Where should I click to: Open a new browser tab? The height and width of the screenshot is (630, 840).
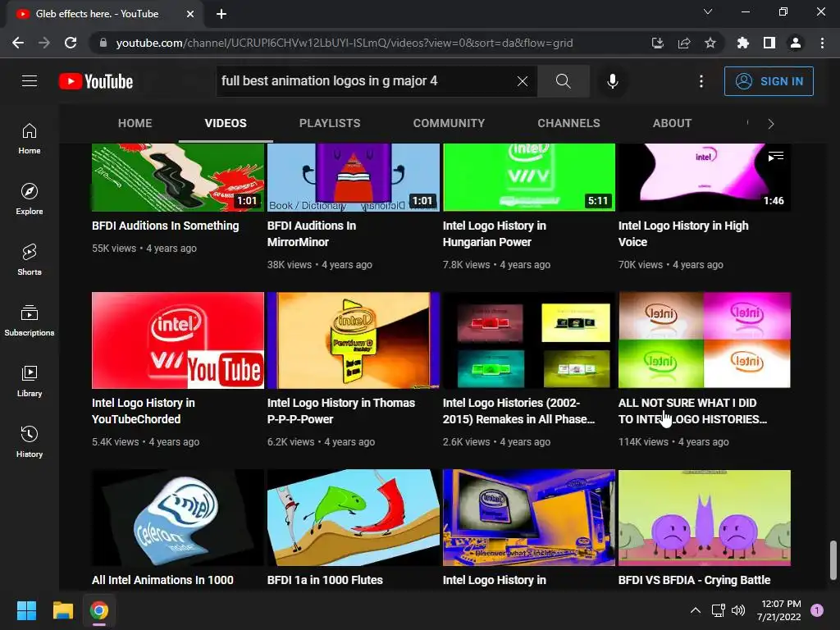pos(221,14)
